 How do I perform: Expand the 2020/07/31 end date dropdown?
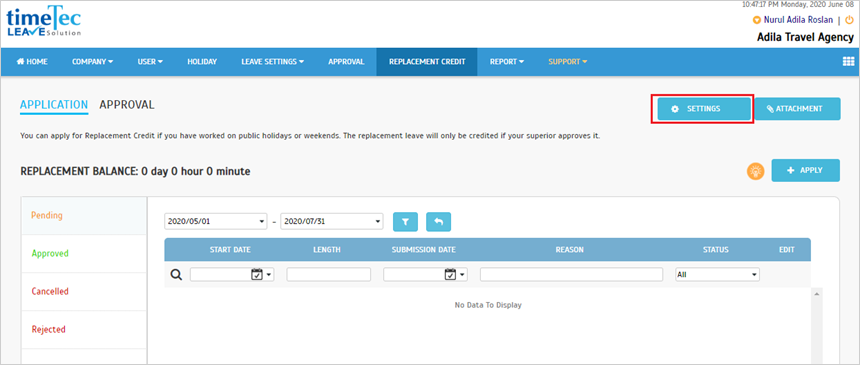(332, 221)
